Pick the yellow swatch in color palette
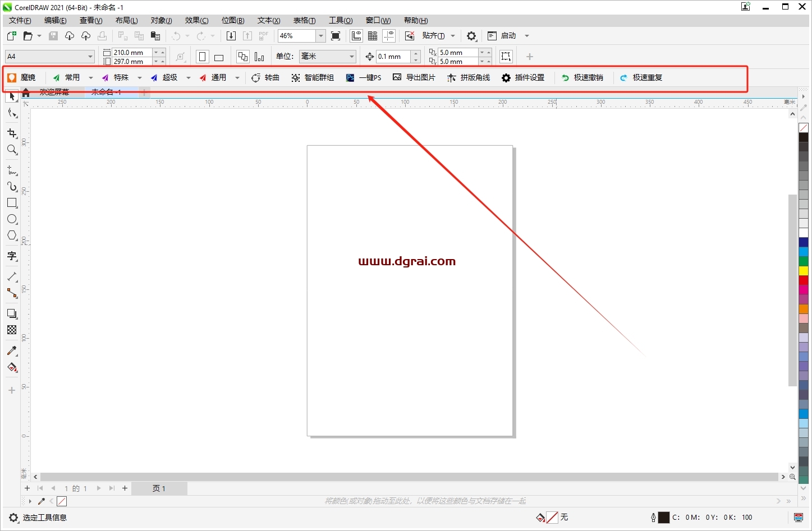This screenshot has width=812, height=531. click(x=804, y=271)
